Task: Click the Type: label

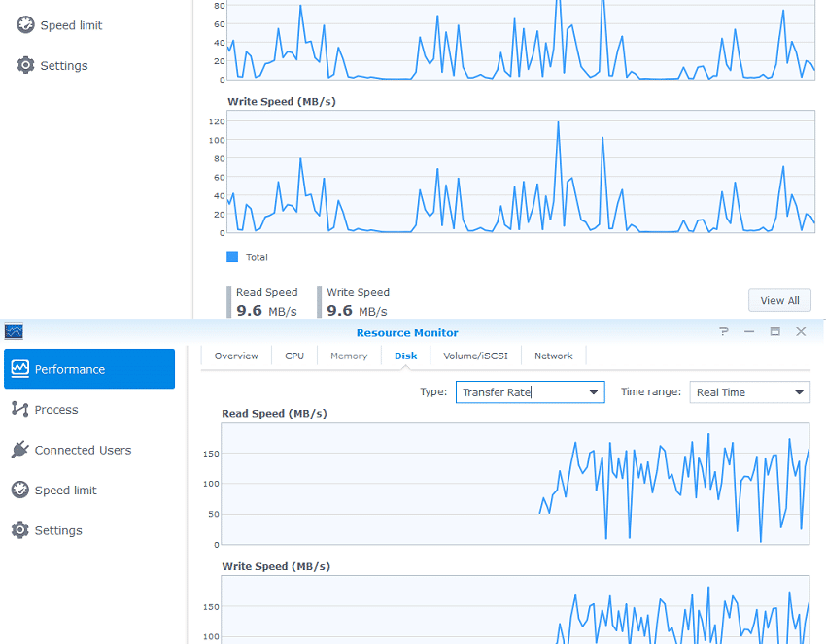Action: coord(433,391)
